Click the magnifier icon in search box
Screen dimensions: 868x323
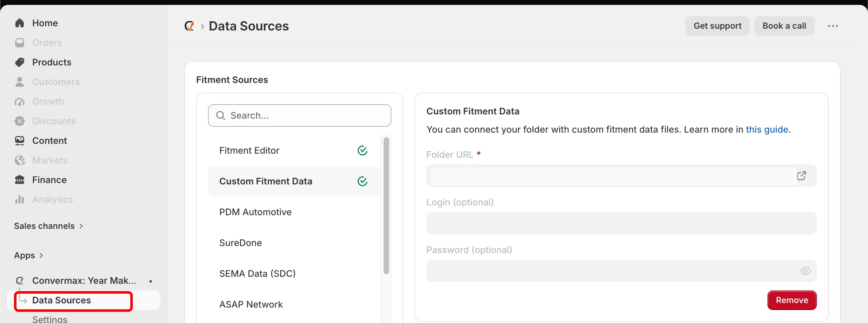[x=220, y=115]
